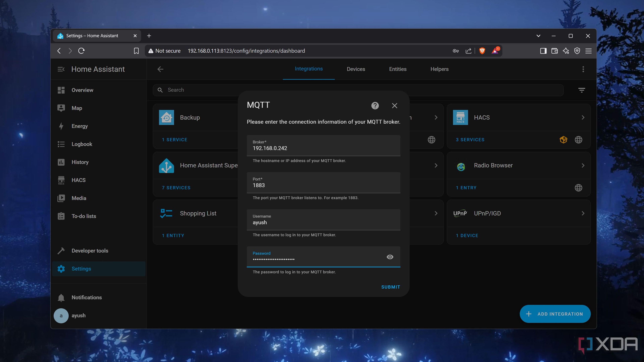Submit the MQTT configuration
The width and height of the screenshot is (644, 362).
coord(390,287)
